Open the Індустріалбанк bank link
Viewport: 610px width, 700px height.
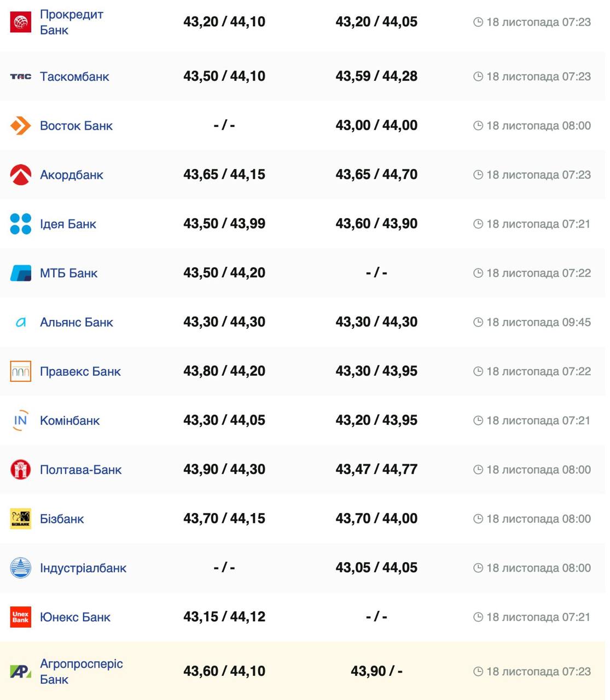[83, 568]
